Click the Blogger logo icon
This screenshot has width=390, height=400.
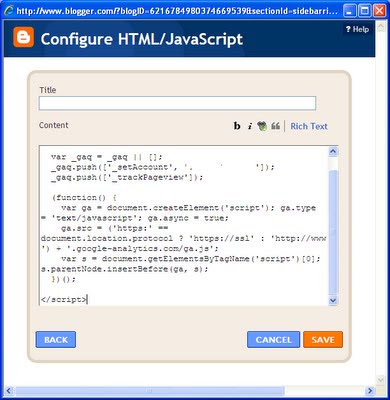pyautogui.click(x=24, y=37)
